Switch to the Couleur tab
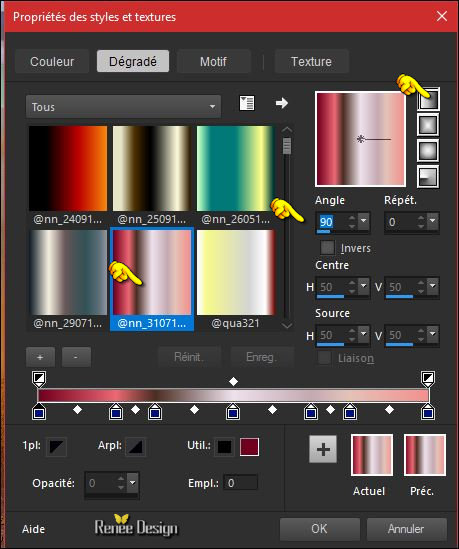 52,62
